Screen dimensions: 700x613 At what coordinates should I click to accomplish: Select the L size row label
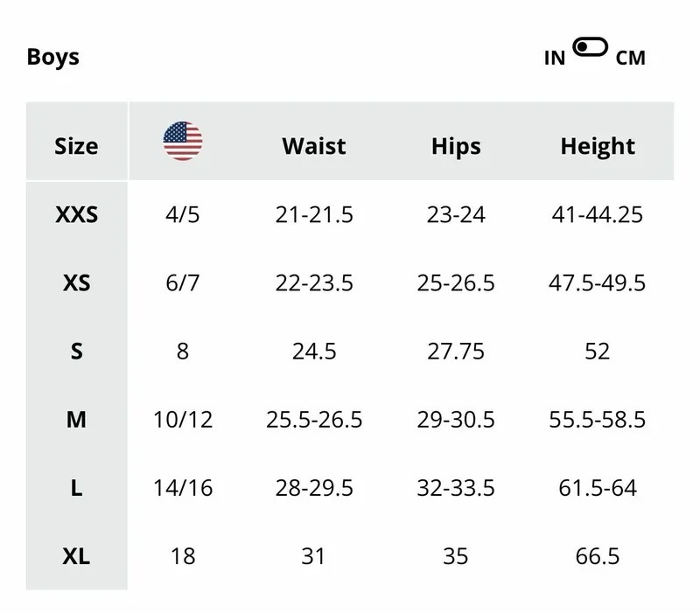(76, 487)
